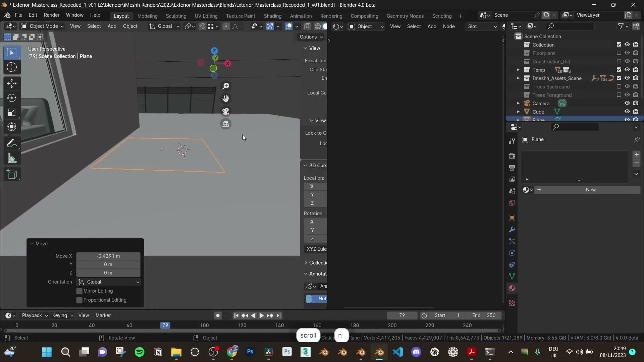Open the Options dropdown in viewport
644x362 pixels.
[x=311, y=37]
